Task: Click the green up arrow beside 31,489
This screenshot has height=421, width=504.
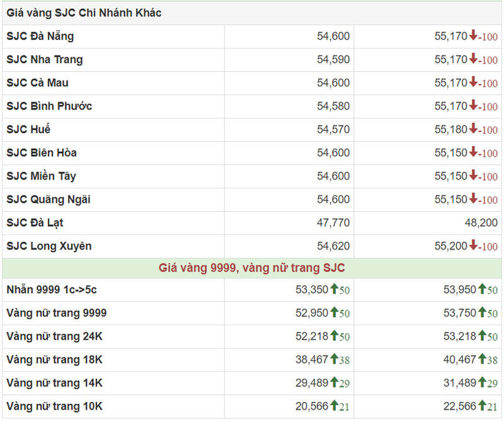Action: tap(483, 383)
